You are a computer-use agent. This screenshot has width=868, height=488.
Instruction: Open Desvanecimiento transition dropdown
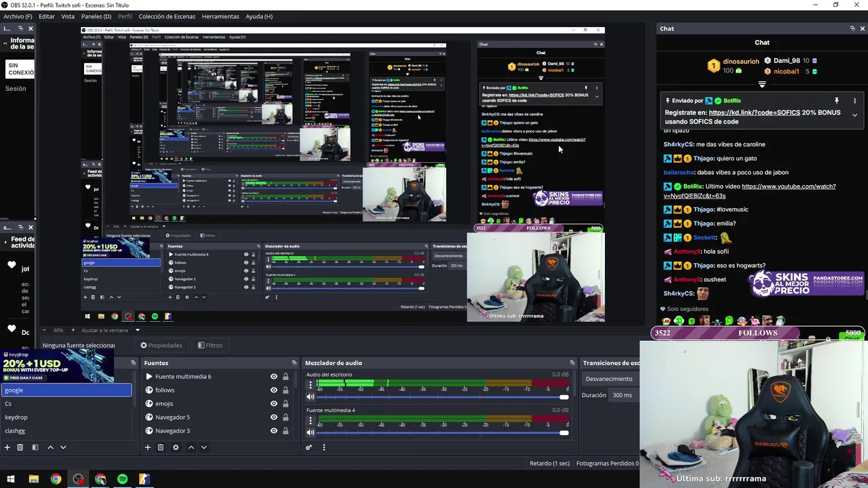click(610, 379)
